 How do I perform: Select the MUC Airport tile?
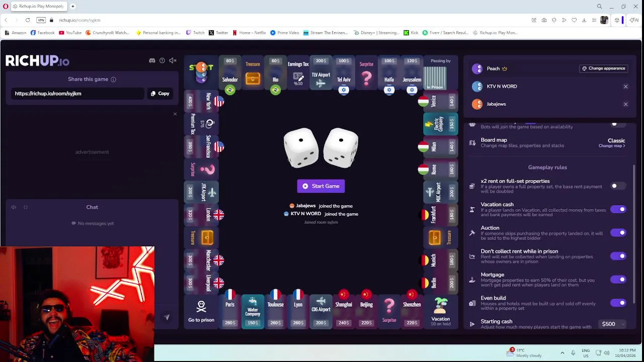coord(440,192)
